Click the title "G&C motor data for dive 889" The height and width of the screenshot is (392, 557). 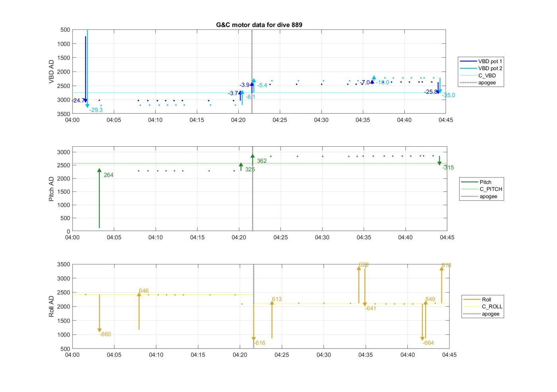click(259, 25)
